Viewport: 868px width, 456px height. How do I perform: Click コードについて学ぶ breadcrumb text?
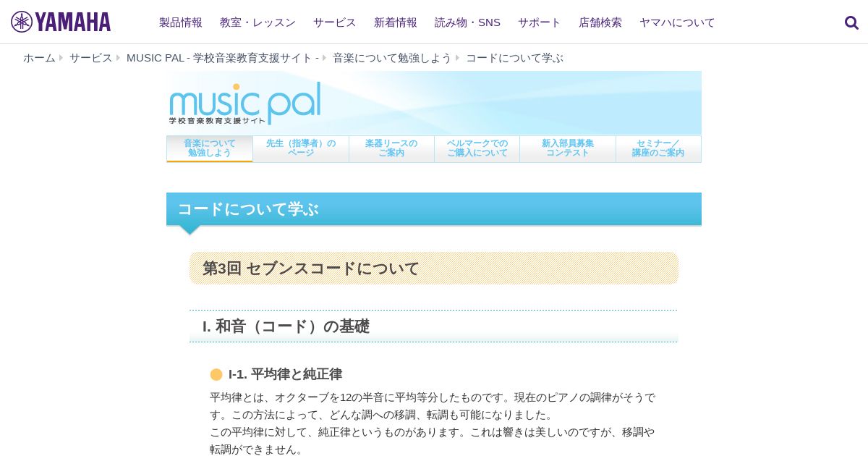click(x=514, y=58)
